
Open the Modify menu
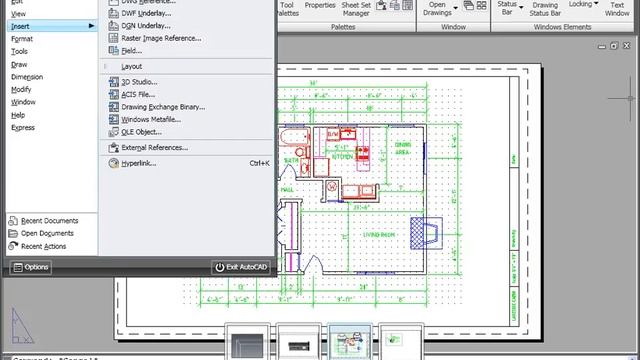pos(21,89)
